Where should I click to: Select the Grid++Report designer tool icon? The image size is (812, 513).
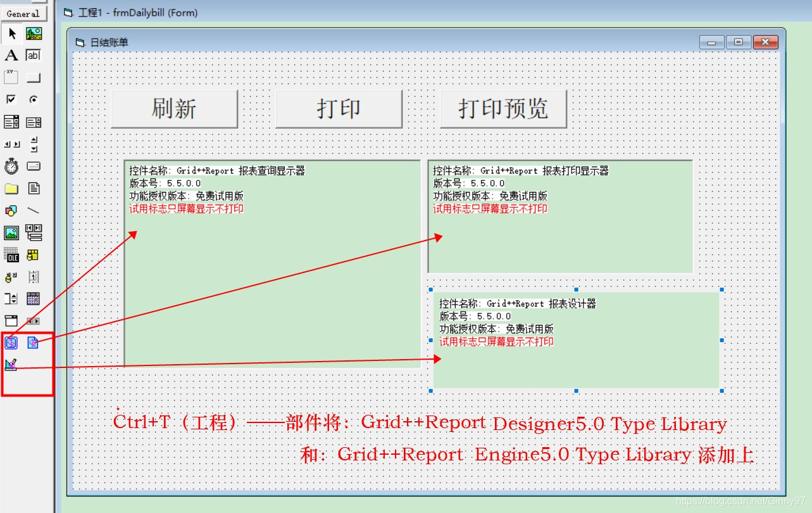pos(11,365)
